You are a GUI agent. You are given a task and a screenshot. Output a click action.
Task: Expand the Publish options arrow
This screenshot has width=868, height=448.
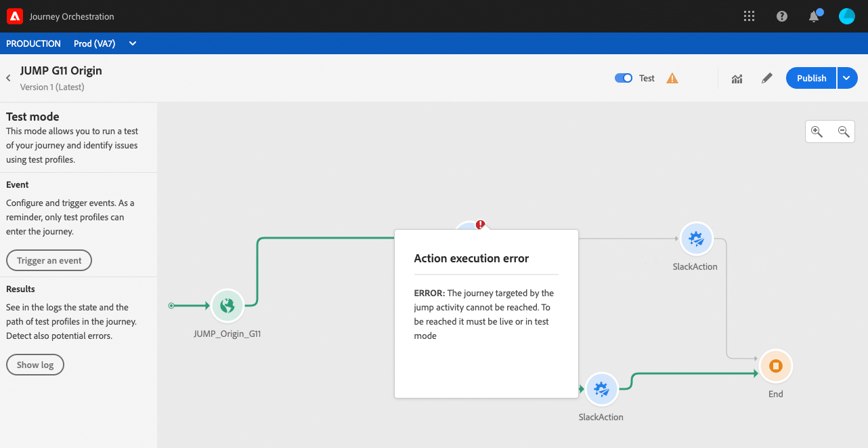click(848, 78)
